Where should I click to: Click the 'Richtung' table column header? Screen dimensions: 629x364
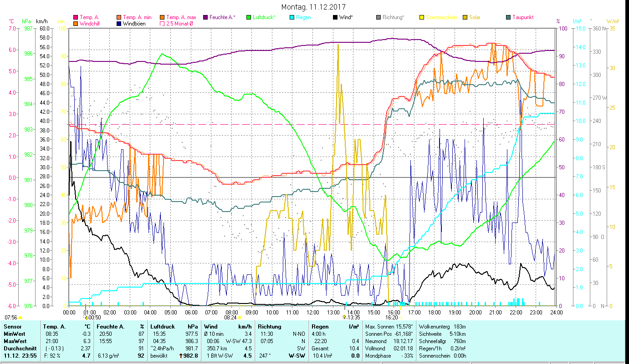270,327
